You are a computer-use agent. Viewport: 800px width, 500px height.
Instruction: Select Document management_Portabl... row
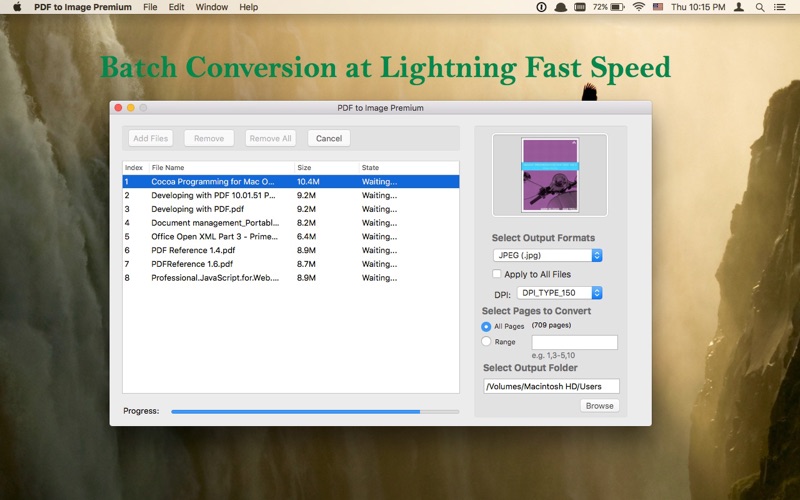[x=291, y=223]
